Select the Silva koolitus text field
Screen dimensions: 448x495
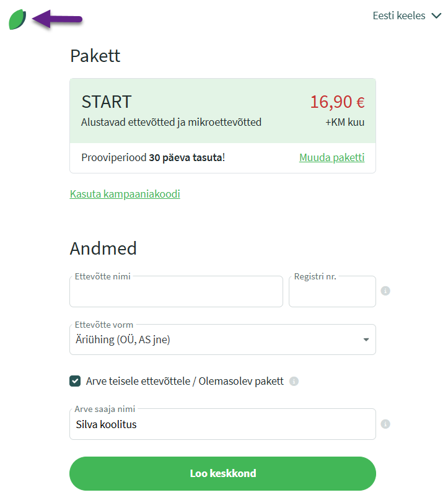point(222,425)
